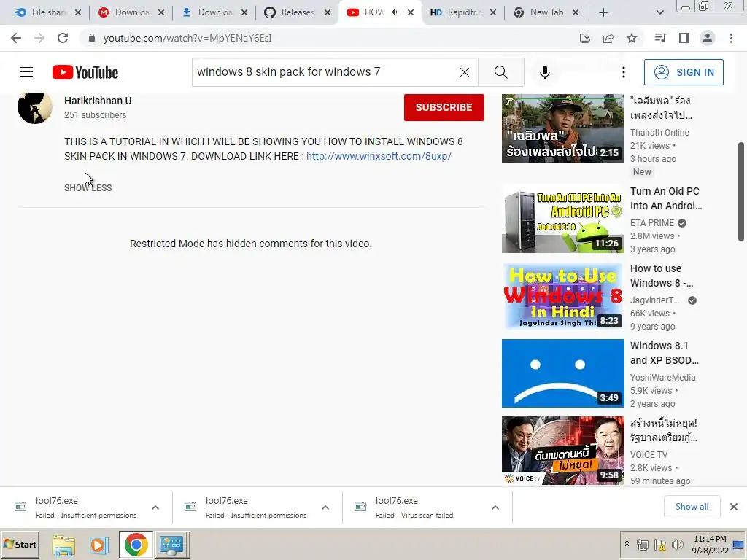Click Show all downloads

[x=692, y=507]
